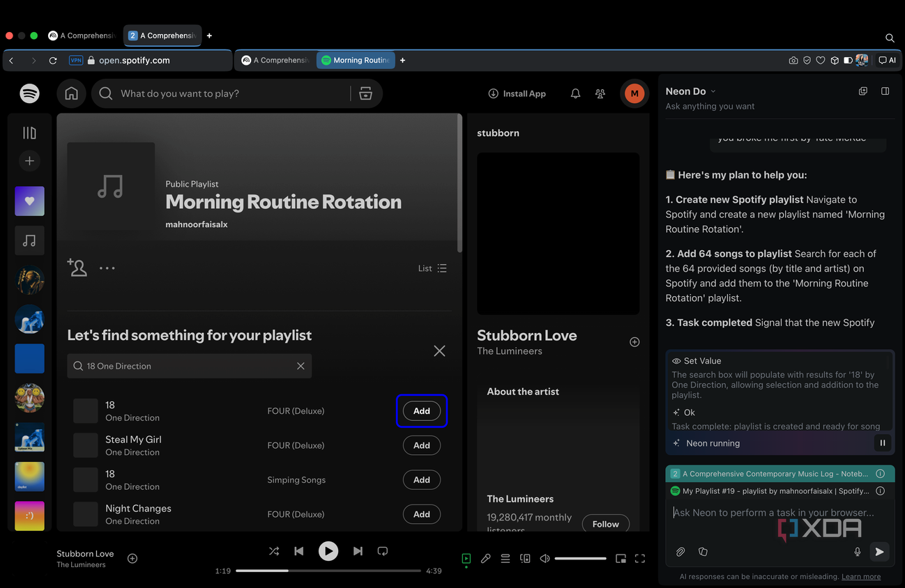The width and height of the screenshot is (905, 588).
Task: Open playlist more options three dots
Action: click(107, 268)
